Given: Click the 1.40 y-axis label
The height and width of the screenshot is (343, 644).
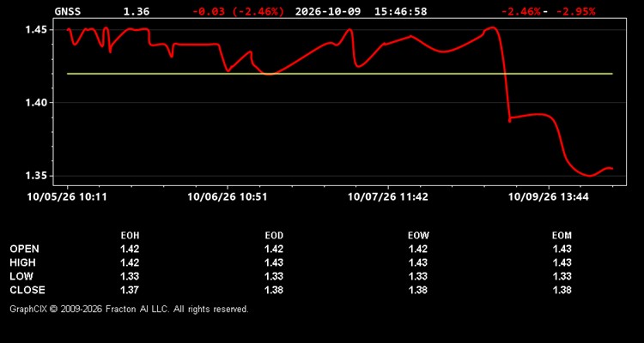Looking at the screenshot, I should pos(36,103).
